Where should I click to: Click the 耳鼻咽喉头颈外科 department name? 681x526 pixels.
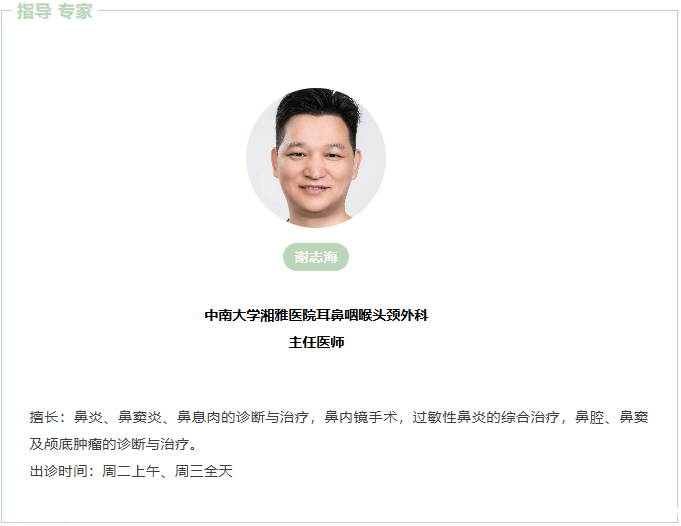pos(373,315)
